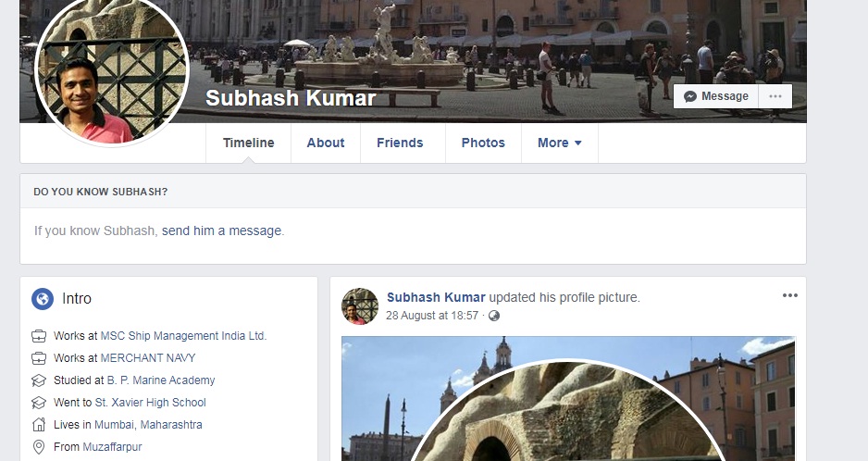Expand the More dropdown tab

(560, 143)
